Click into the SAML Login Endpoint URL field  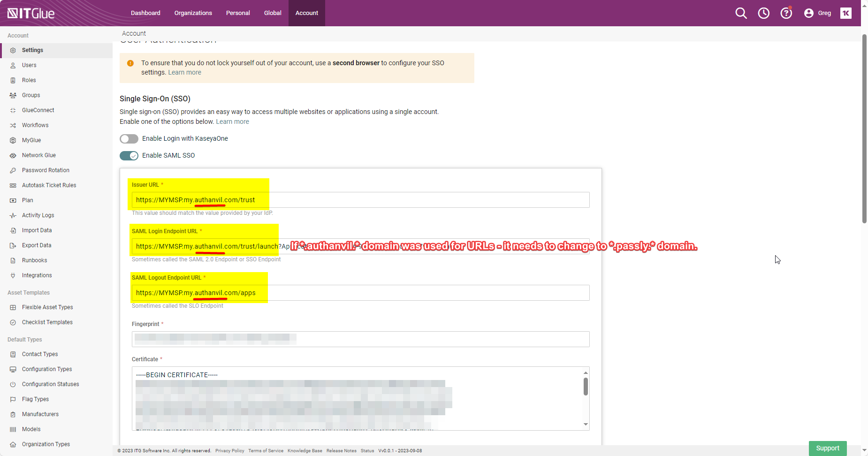click(360, 246)
